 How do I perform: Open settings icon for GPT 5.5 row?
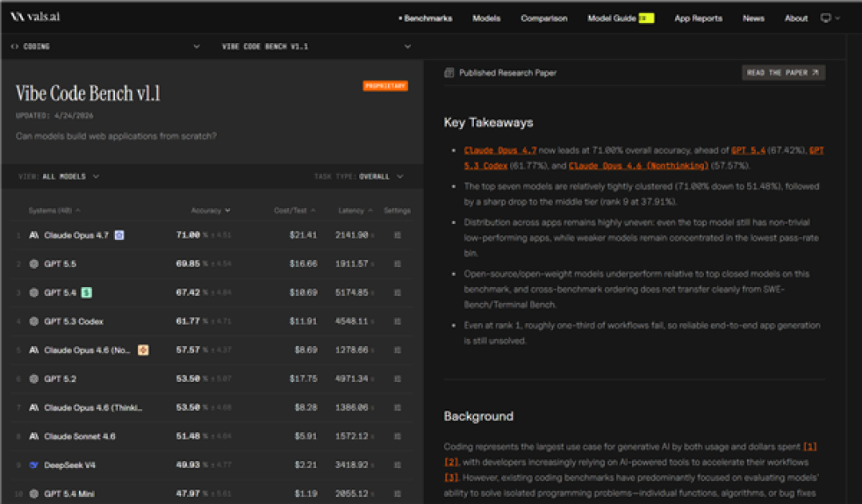point(397,264)
